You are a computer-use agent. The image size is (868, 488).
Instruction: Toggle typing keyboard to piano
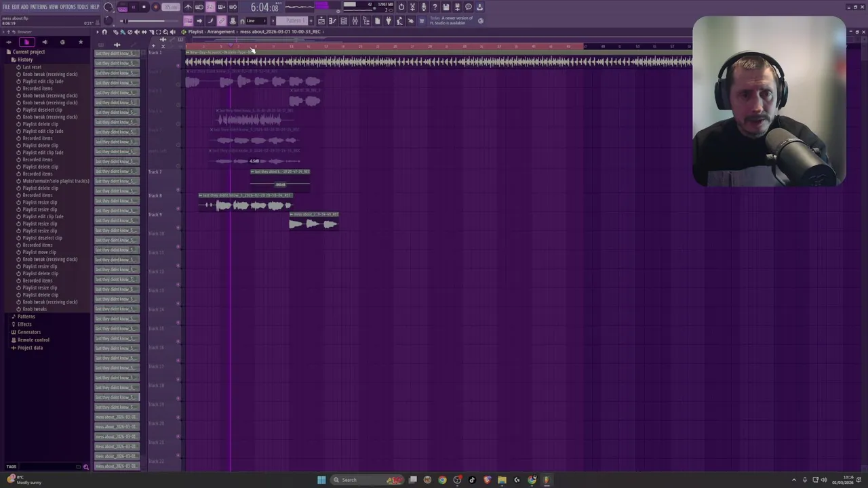point(188,21)
